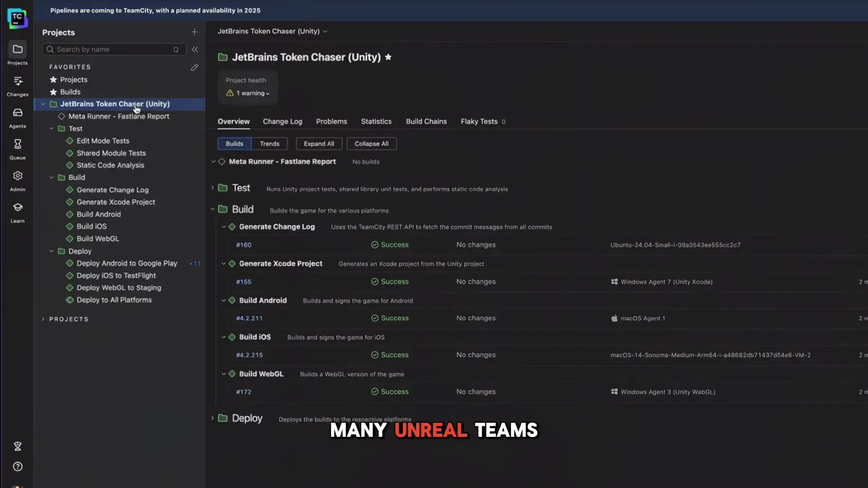Switch view to Trends toggle
The height and width of the screenshot is (488, 868).
pos(269,144)
